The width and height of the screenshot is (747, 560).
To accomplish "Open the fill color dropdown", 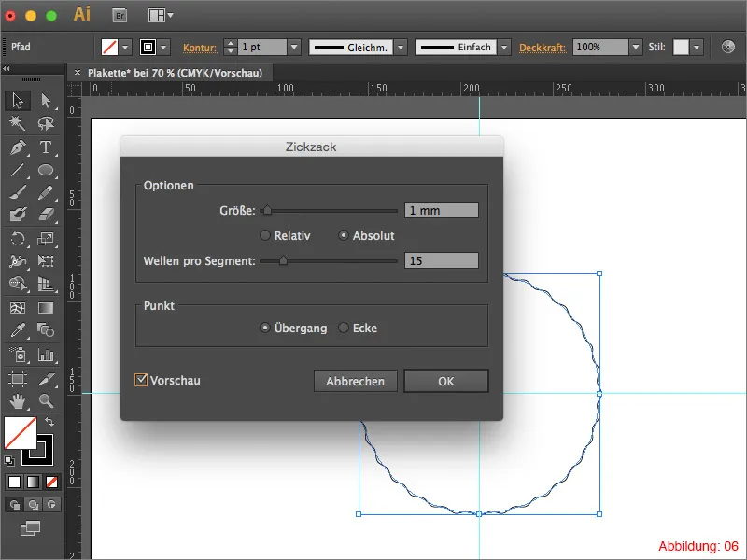I will (125, 48).
